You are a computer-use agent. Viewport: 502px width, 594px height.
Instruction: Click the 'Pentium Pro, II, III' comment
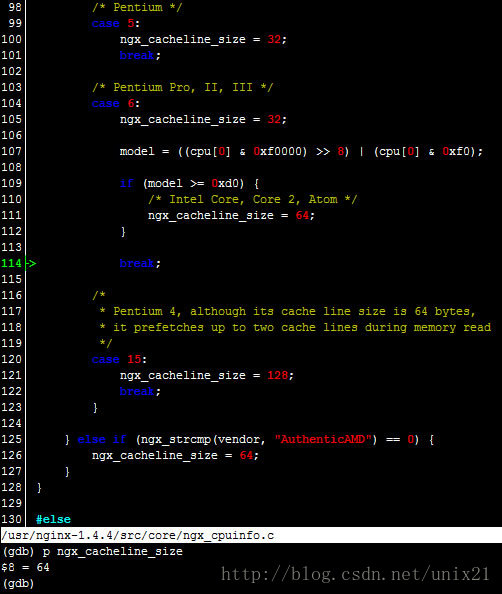click(182, 87)
